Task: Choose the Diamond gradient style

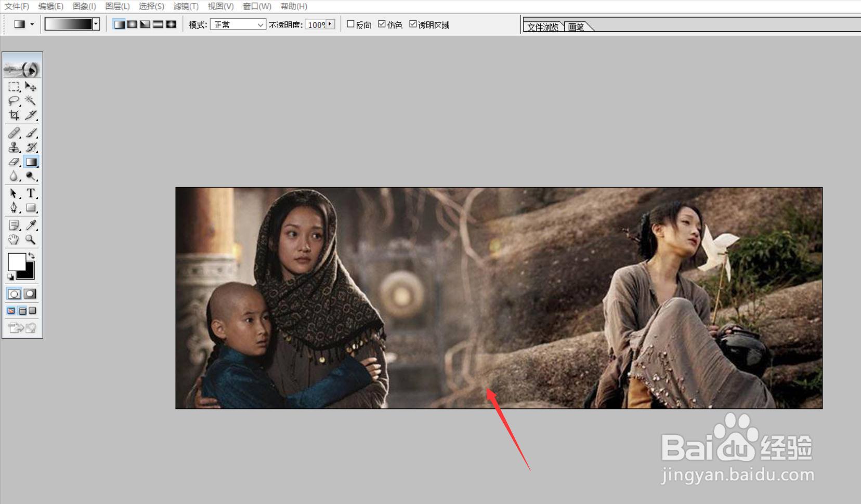Action: pyautogui.click(x=171, y=24)
